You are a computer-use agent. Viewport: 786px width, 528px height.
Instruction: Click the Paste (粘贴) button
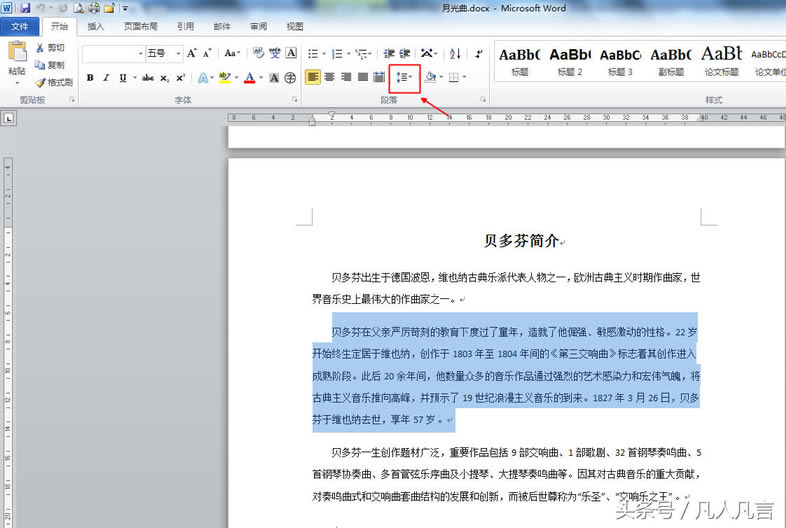click(x=16, y=60)
